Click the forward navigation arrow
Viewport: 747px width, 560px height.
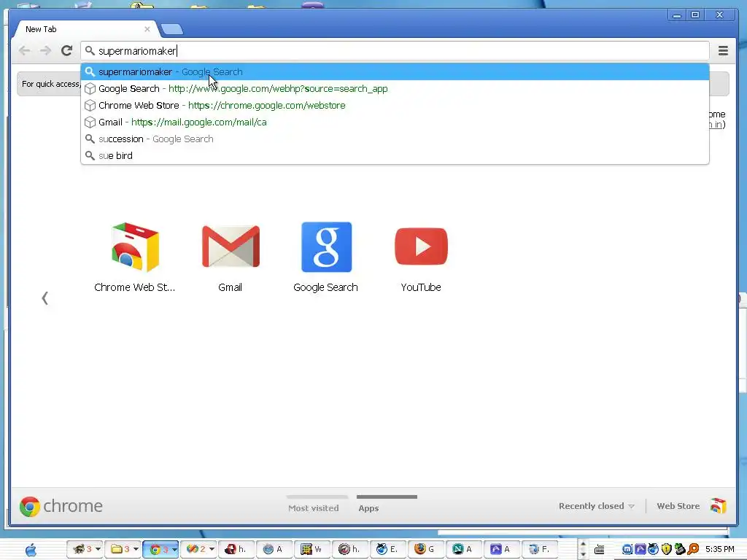pos(45,50)
